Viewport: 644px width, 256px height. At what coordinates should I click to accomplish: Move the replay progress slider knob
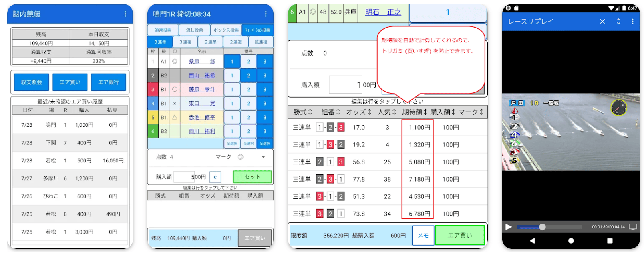click(542, 227)
